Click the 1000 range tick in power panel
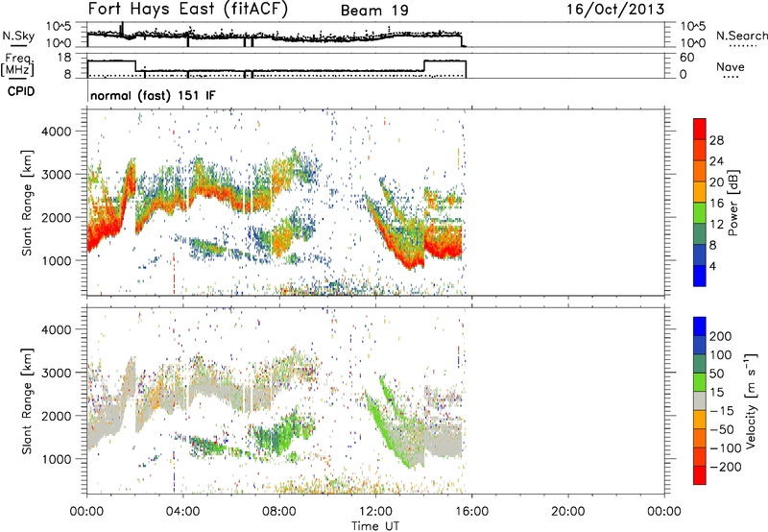 pos(56,260)
